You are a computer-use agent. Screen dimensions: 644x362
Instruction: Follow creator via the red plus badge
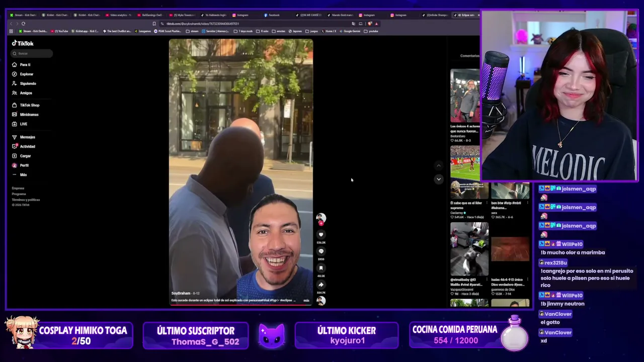pyautogui.click(x=321, y=223)
